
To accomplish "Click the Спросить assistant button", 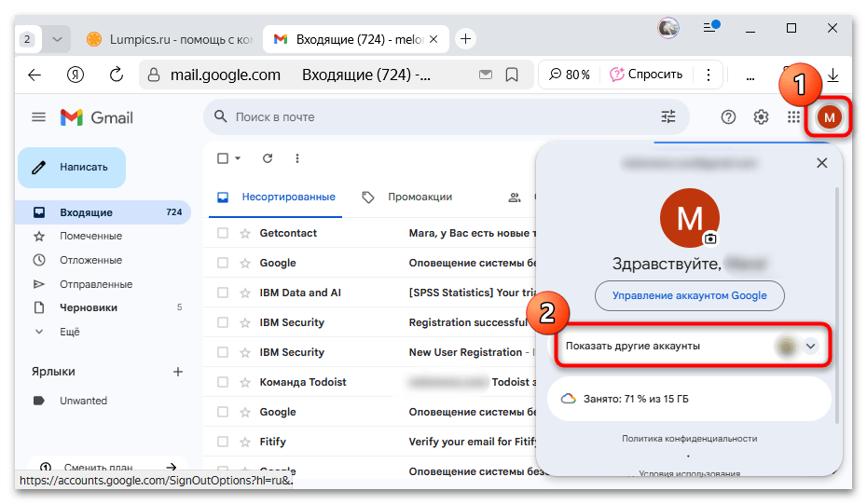I will pos(646,75).
